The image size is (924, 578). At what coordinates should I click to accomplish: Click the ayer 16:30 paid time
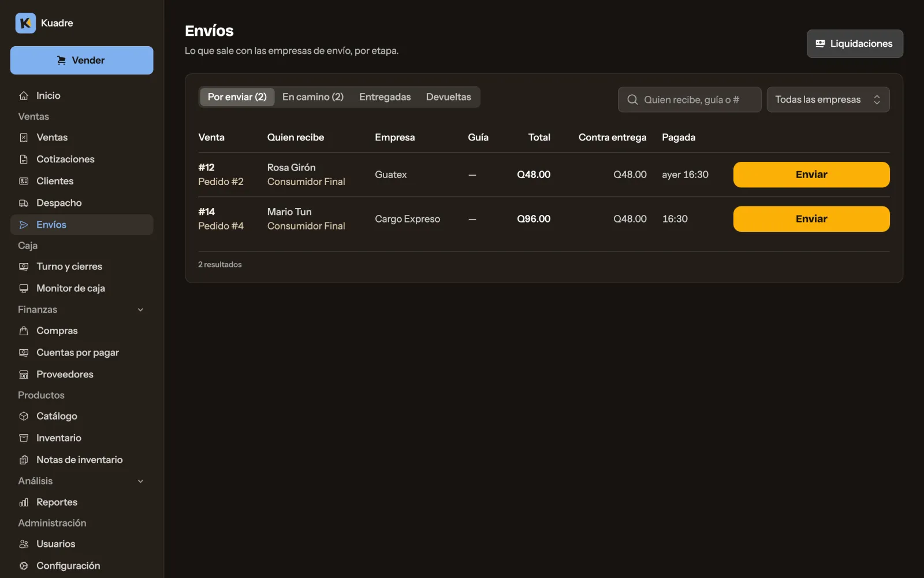pos(685,175)
